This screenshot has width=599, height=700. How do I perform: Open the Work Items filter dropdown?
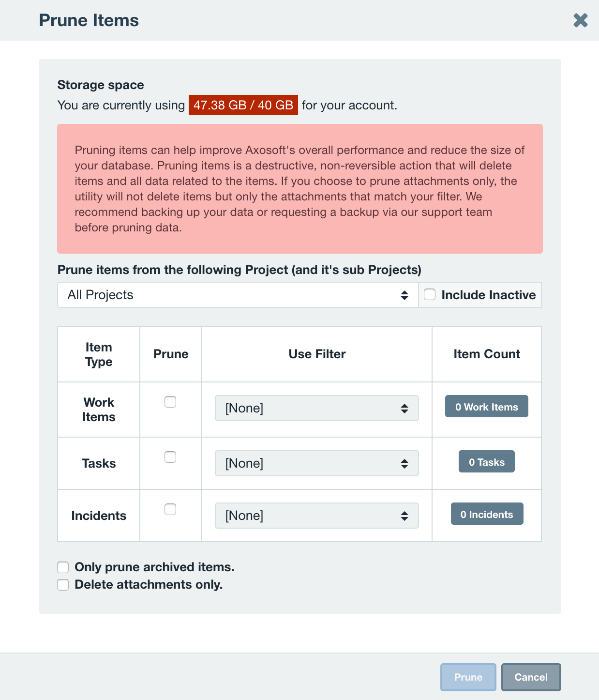(317, 408)
